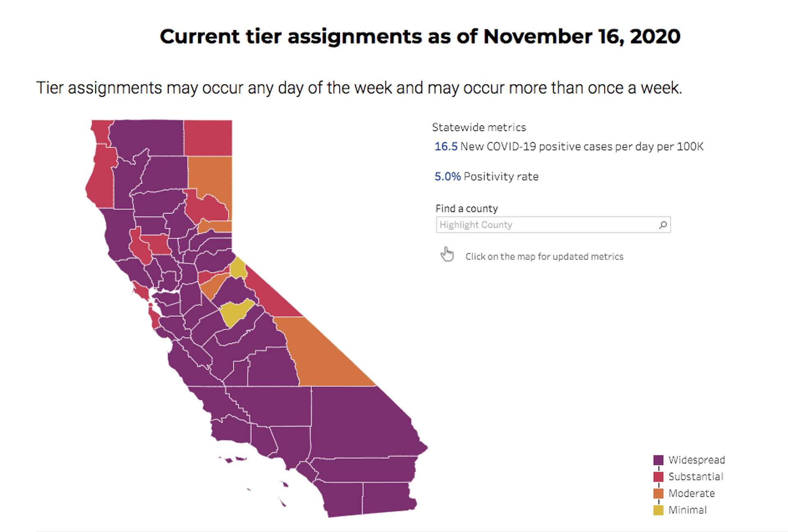The width and height of the screenshot is (788, 532).
Task: Click the Substantial legend label text
Action: (696, 477)
